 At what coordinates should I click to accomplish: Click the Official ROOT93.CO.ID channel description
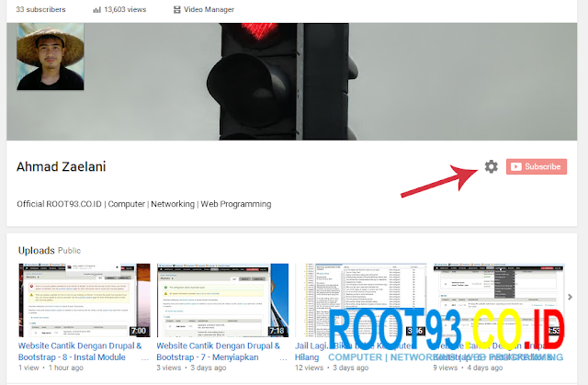[144, 204]
